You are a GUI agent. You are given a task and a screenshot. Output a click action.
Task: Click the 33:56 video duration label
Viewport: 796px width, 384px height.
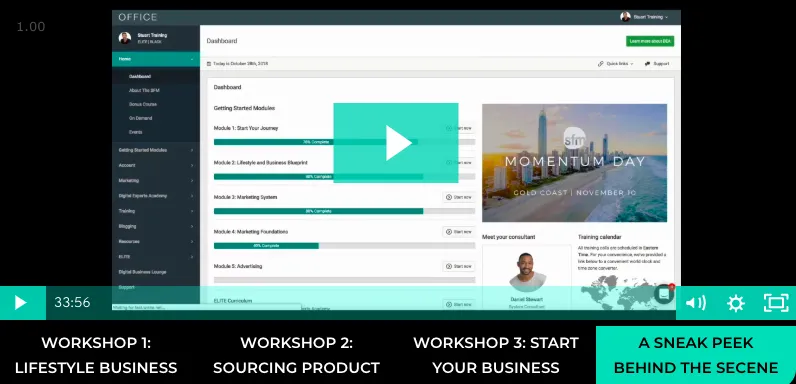click(72, 303)
